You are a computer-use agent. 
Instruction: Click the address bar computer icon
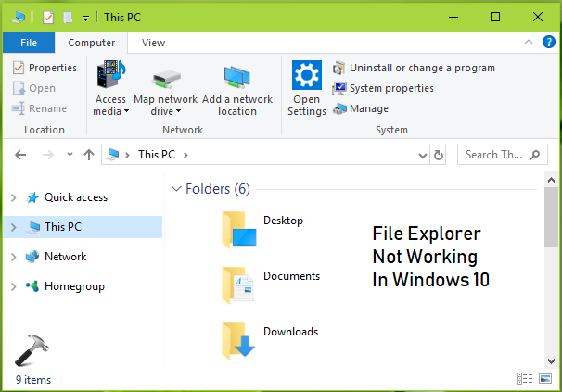click(112, 155)
